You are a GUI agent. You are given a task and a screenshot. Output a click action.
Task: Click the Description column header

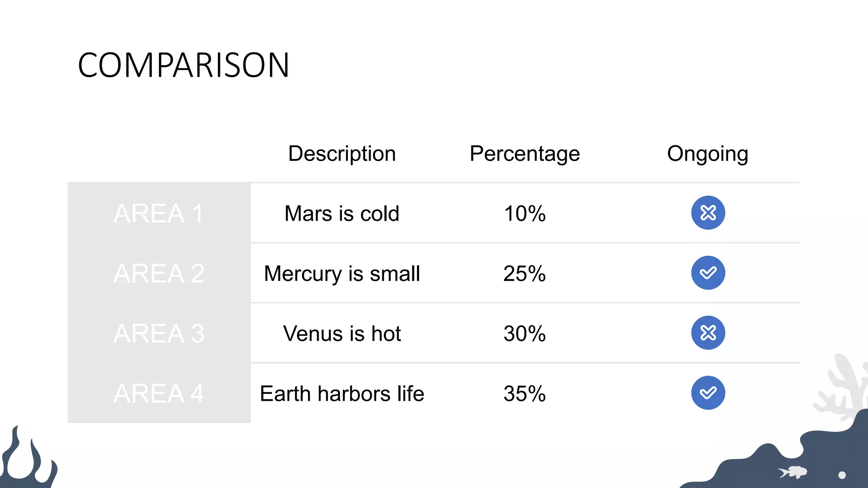click(342, 153)
